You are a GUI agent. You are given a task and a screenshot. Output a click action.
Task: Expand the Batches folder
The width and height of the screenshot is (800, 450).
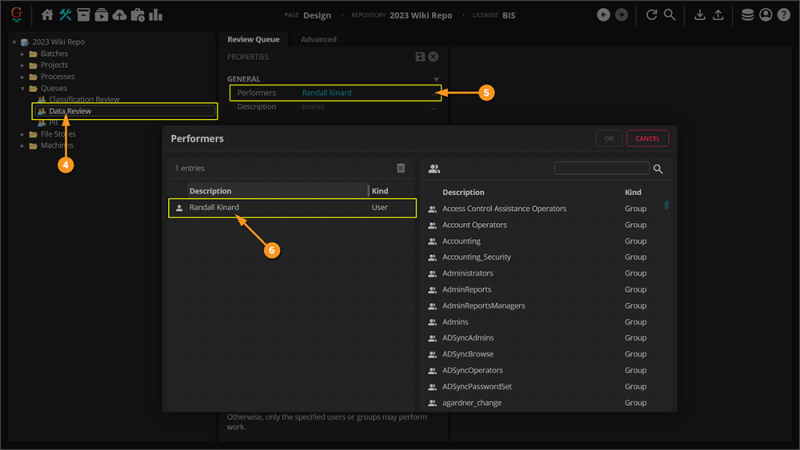click(x=23, y=54)
